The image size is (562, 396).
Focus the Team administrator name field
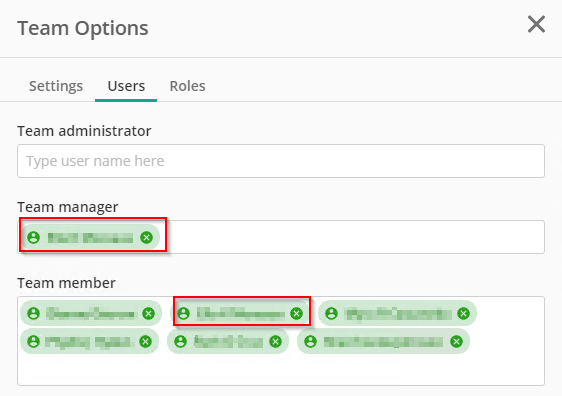click(x=281, y=161)
